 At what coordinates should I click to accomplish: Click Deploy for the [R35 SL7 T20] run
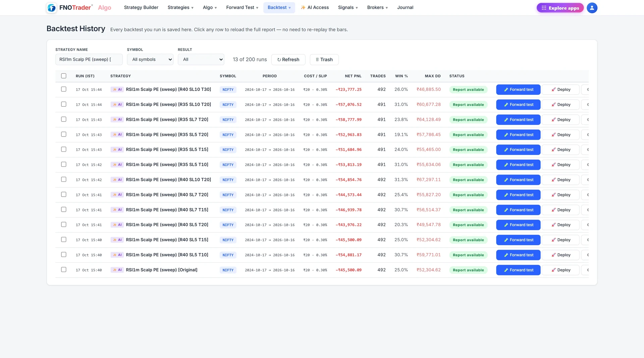coord(561,120)
